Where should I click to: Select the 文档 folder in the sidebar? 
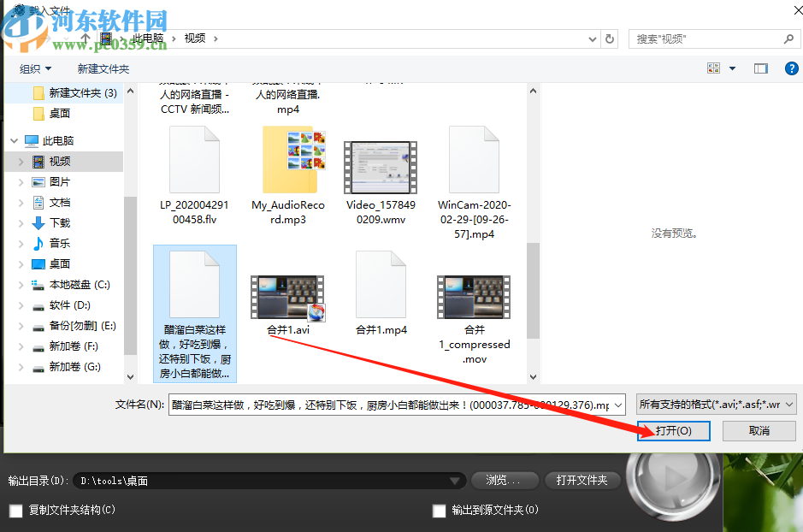(59, 202)
